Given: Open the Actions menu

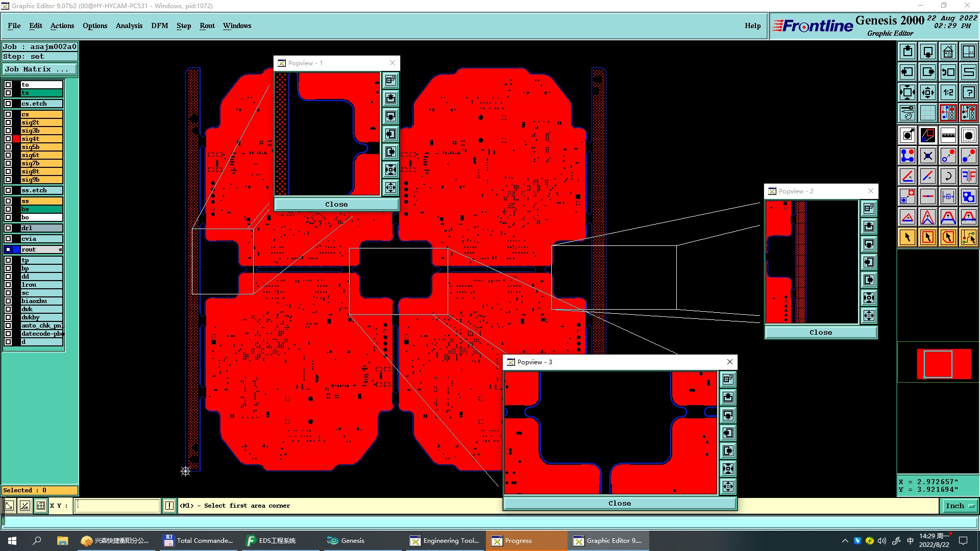Looking at the screenshot, I should click(62, 26).
